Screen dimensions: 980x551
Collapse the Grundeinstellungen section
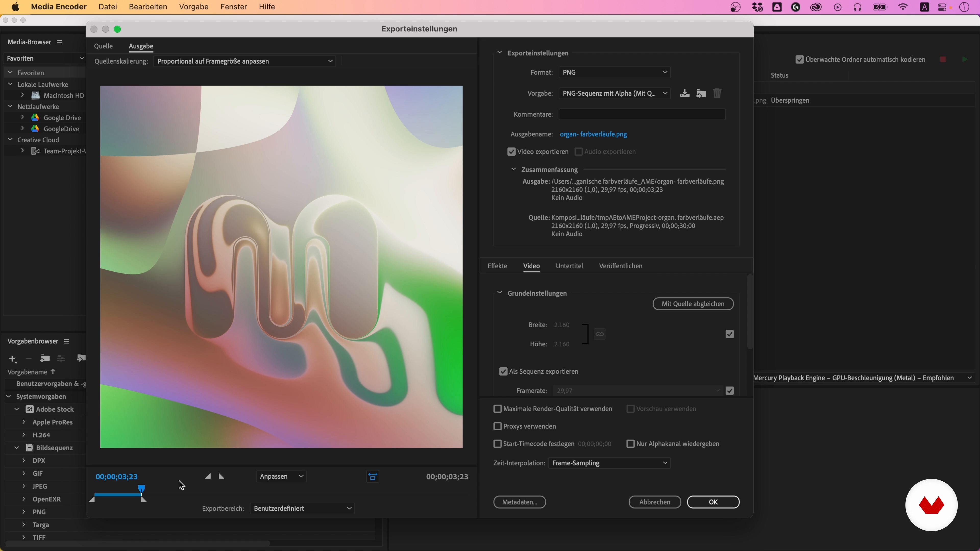click(499, 293)
